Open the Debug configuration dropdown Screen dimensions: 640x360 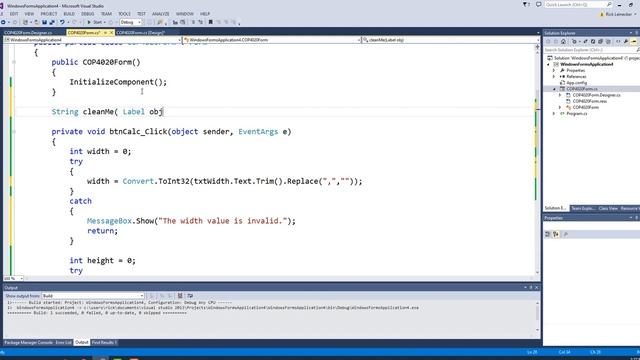pos(131,22)
